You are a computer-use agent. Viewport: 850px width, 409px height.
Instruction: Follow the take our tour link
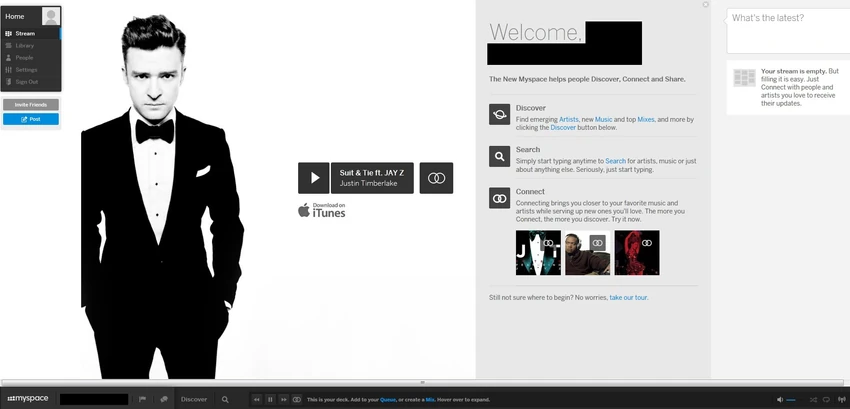628,297
